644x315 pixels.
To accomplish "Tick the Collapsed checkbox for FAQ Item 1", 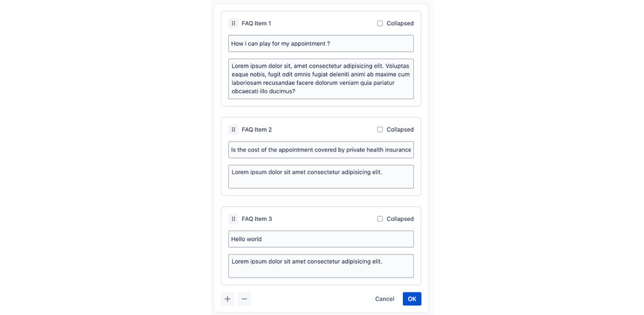I will pyautogui.click(x=380, y=23).
